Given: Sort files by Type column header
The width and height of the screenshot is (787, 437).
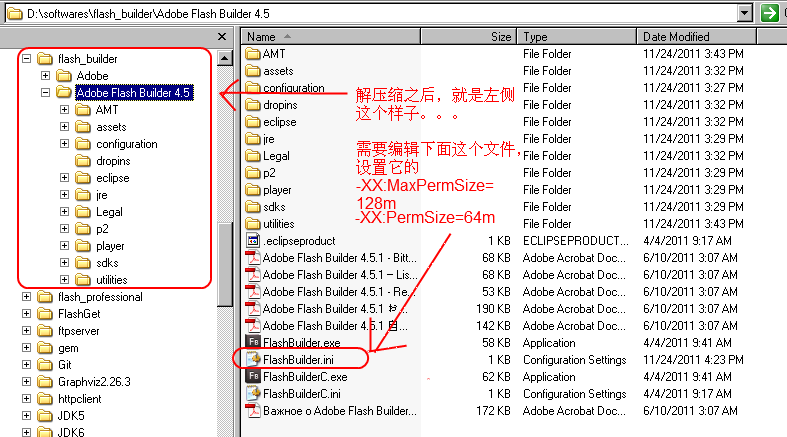Looking at the screenshot, I should pos(576,37).
